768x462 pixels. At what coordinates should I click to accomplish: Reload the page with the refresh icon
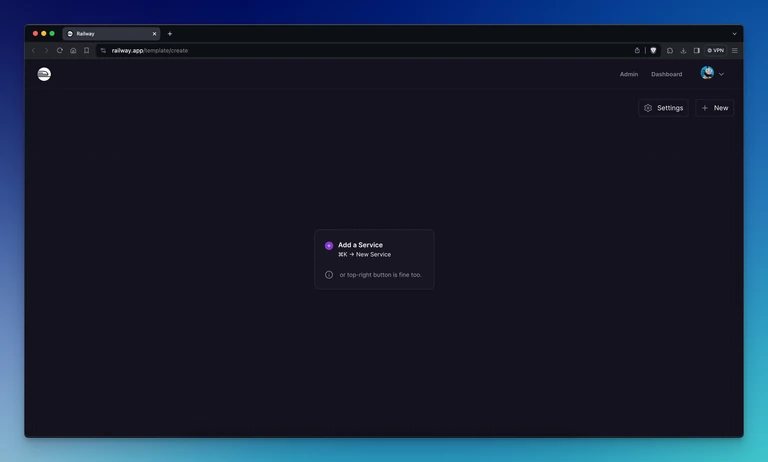point(60,50)
